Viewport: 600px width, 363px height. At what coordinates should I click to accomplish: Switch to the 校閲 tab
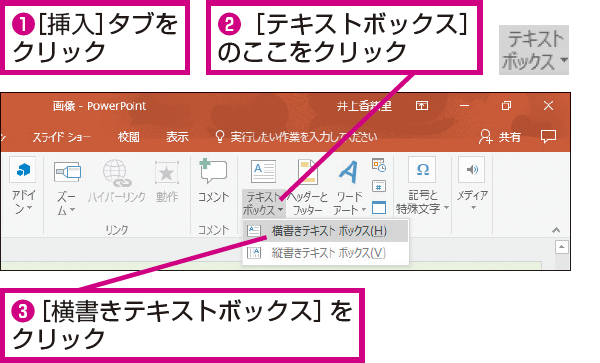128,137
